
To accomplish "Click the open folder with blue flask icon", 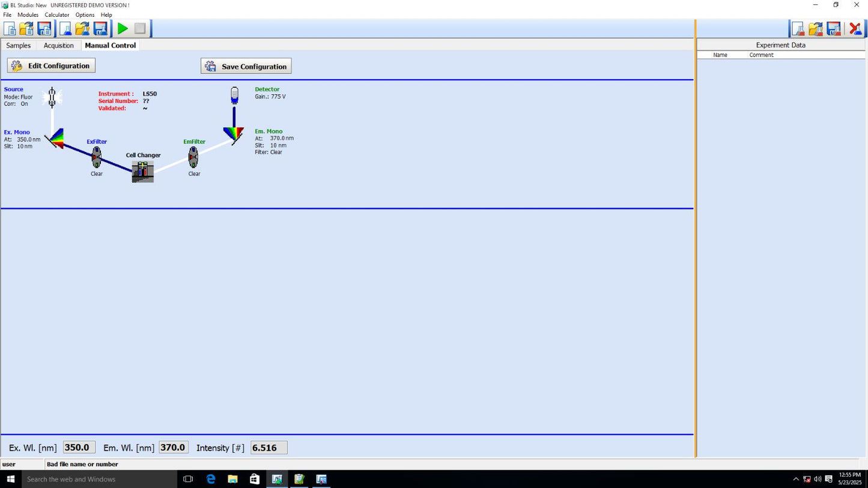I will [82, 28].
